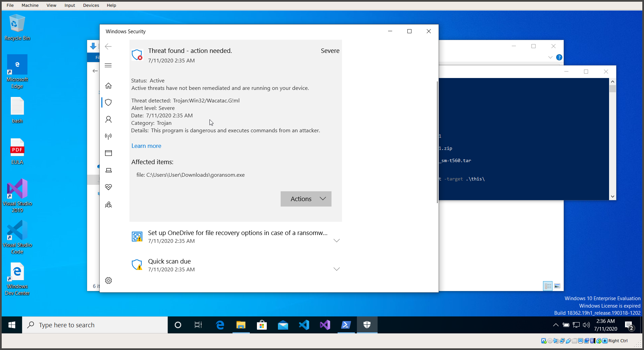Screen dimensions: 644x350
Task: Open Family options icon
Action: [108, 205]
